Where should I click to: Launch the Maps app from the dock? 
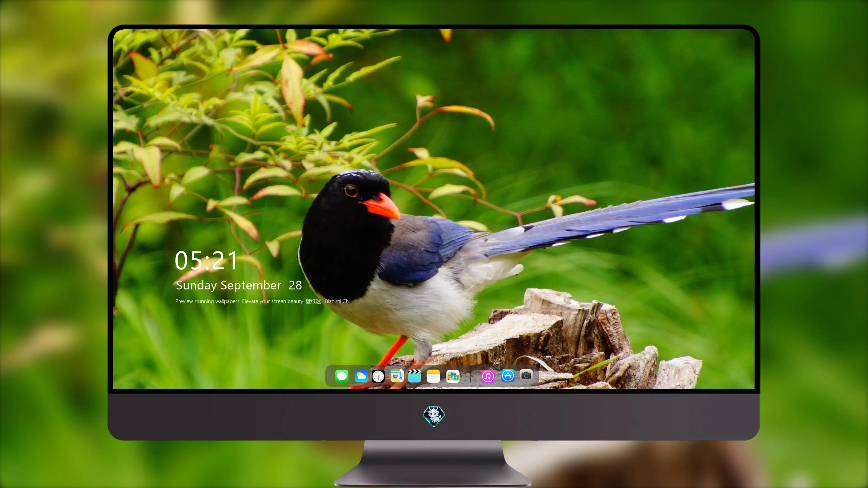[x=397, y=376]
